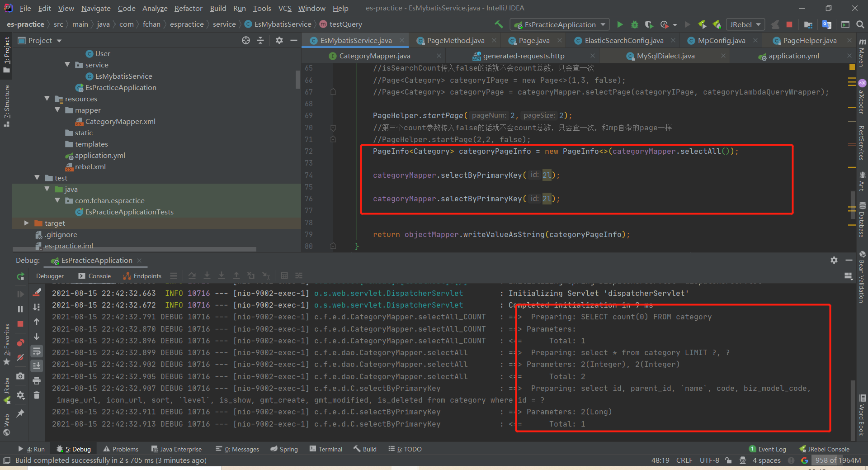Locate the current file with the Project crosshair icon

point(245,40)
